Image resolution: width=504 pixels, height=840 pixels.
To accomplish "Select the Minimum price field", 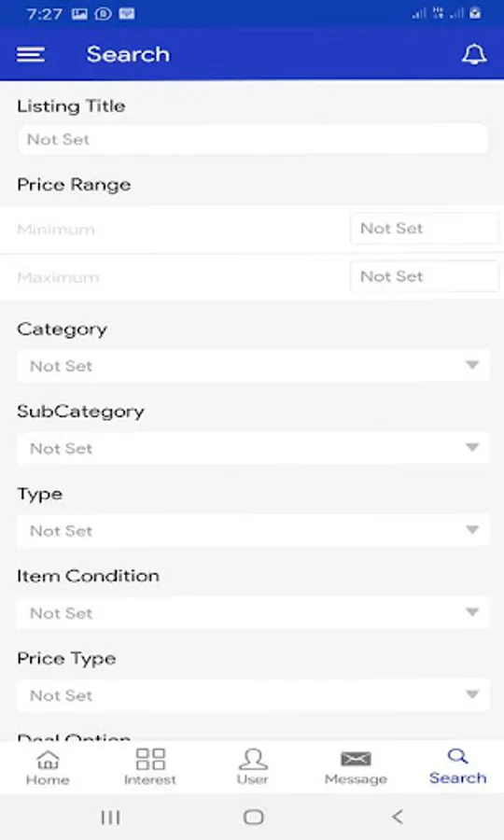I will [424, 229].
